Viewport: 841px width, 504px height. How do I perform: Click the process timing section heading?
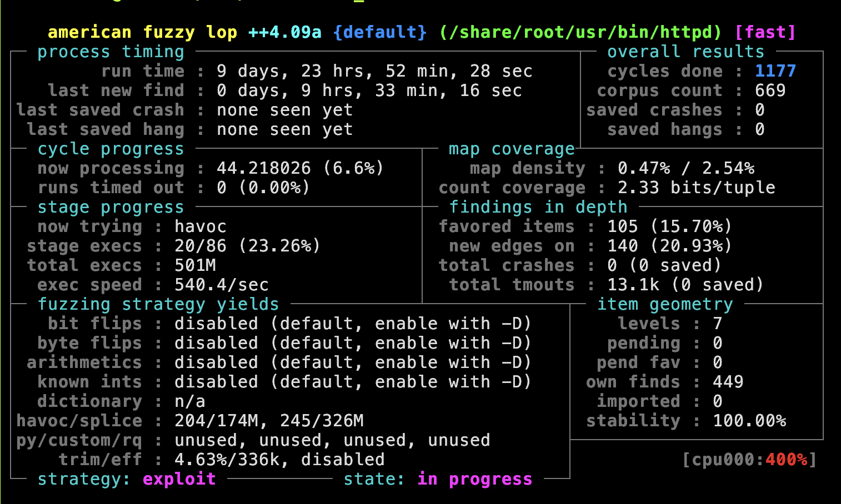click(x=111, y=52)
